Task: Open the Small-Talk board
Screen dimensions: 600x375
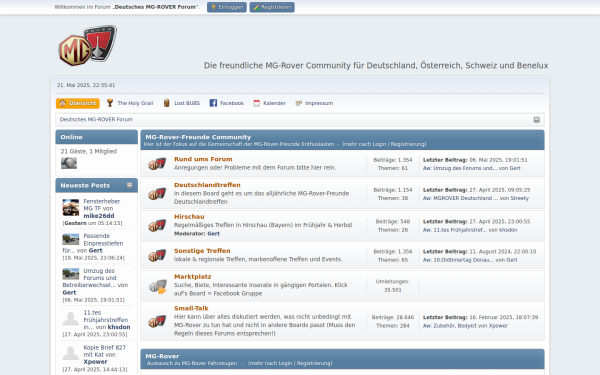Action: (191, 308)
